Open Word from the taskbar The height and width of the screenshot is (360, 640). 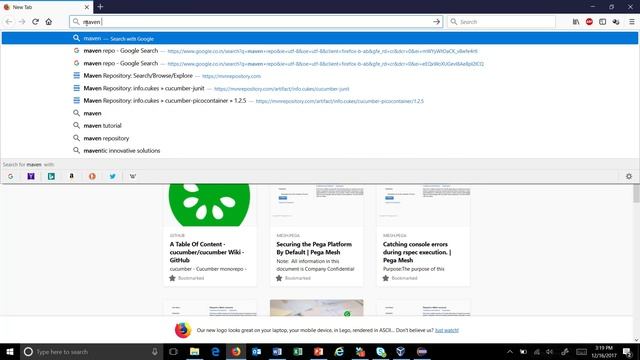[x=277, y=351]
